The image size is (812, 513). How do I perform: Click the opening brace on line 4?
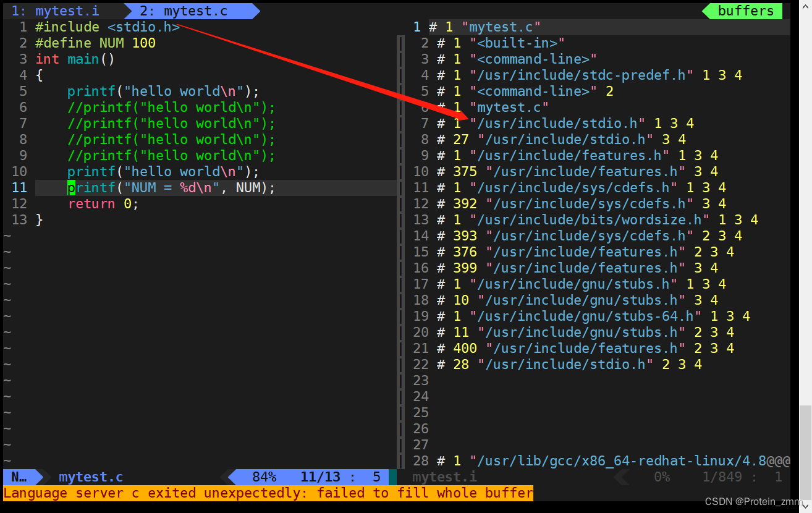pyautogui.click(x=40, y=75)
